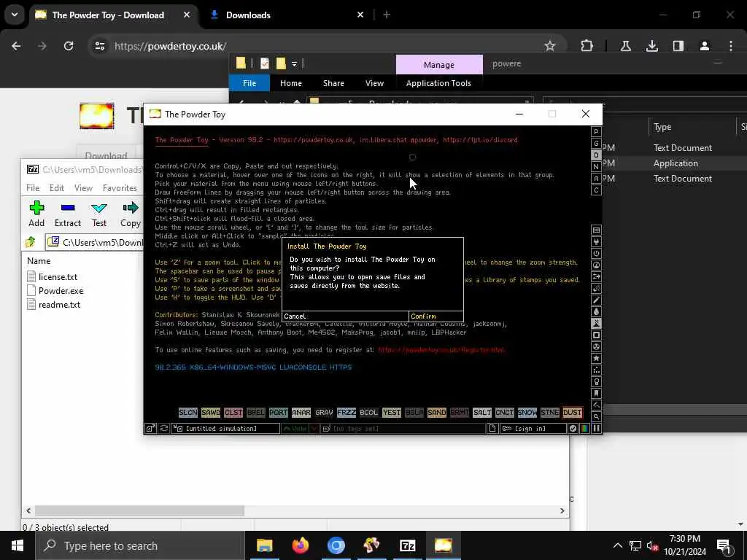Open the Powered Materials menu icon
Image resolution: width=747 pixels, height=560 pixels.
(x=596, y=253)
